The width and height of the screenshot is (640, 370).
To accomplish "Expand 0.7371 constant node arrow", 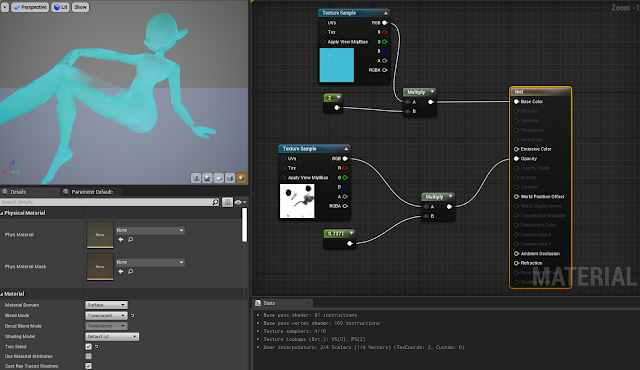I will 351,233.
